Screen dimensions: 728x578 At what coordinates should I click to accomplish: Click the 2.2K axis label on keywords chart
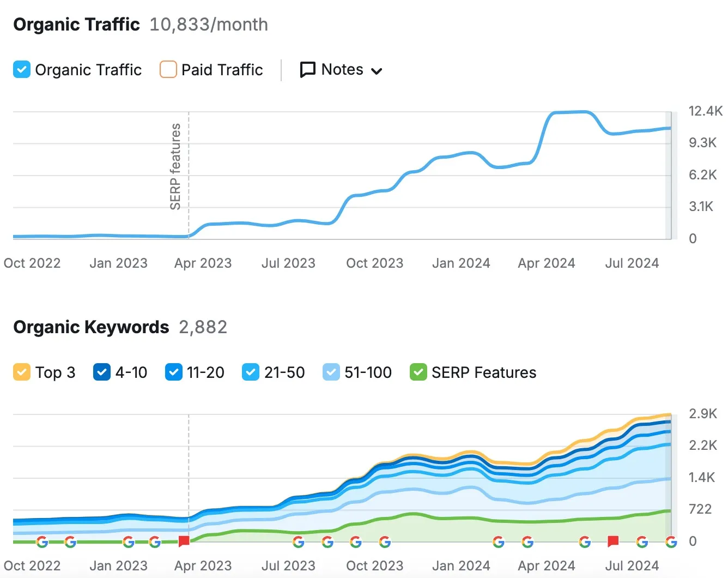coord(703,445)
